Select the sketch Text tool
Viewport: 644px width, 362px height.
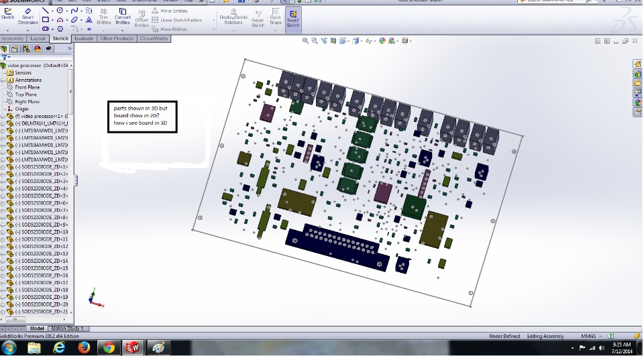[89, 19]
